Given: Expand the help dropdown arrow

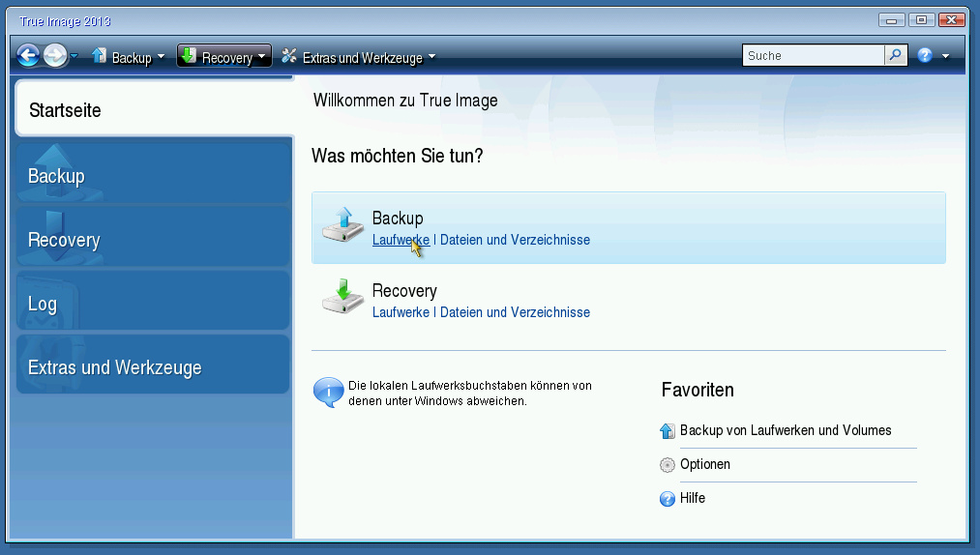Looking at the screenshot, I should click(x=945, y=56).
